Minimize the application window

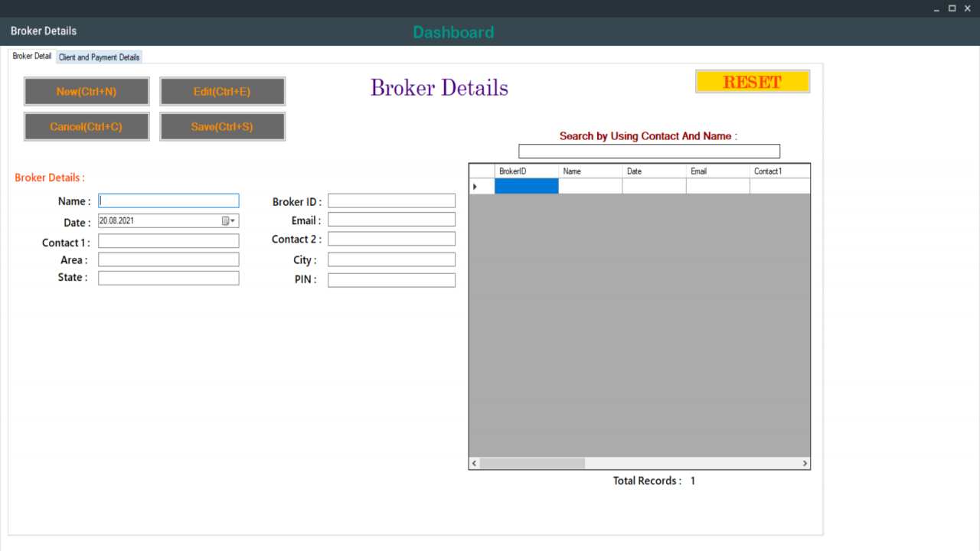point(937,8)
